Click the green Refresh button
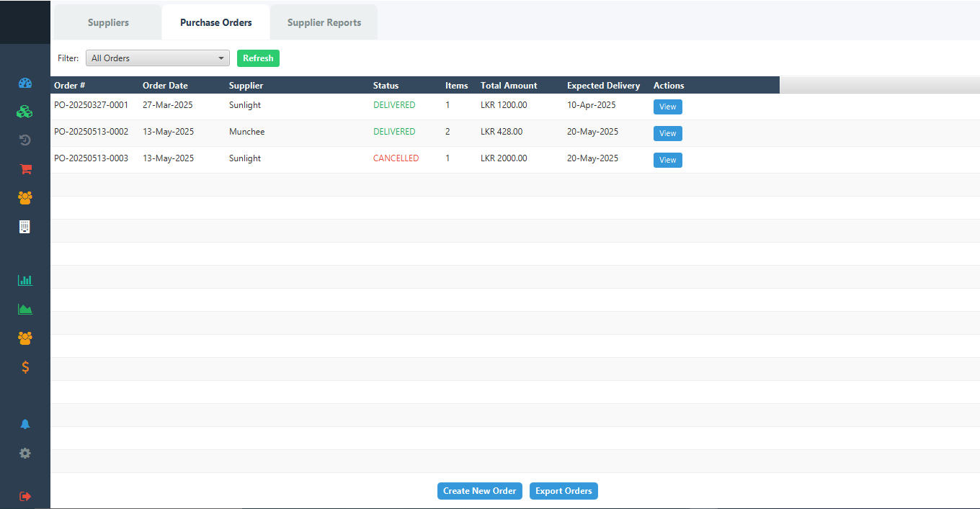 point(258,58)
